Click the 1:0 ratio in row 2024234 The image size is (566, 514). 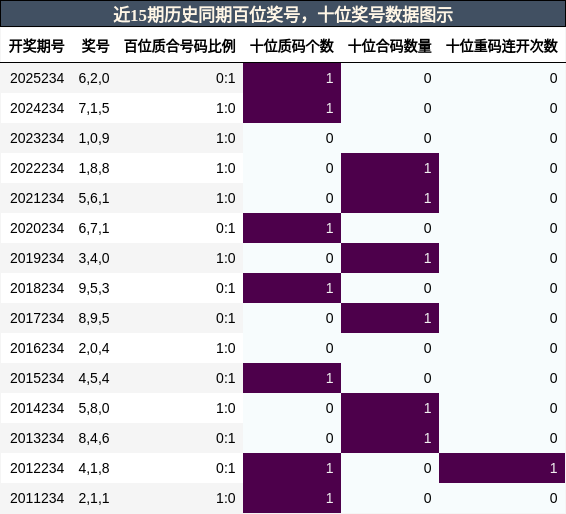pyautogui.click(x=226, y=108)
